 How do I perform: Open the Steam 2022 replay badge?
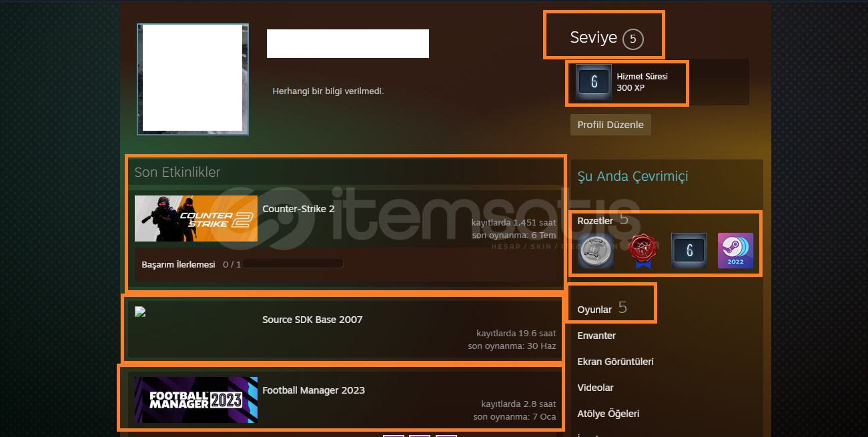tap(735, 251)
